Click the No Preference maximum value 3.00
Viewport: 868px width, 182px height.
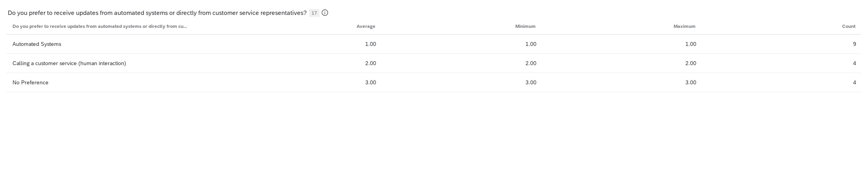690,82
